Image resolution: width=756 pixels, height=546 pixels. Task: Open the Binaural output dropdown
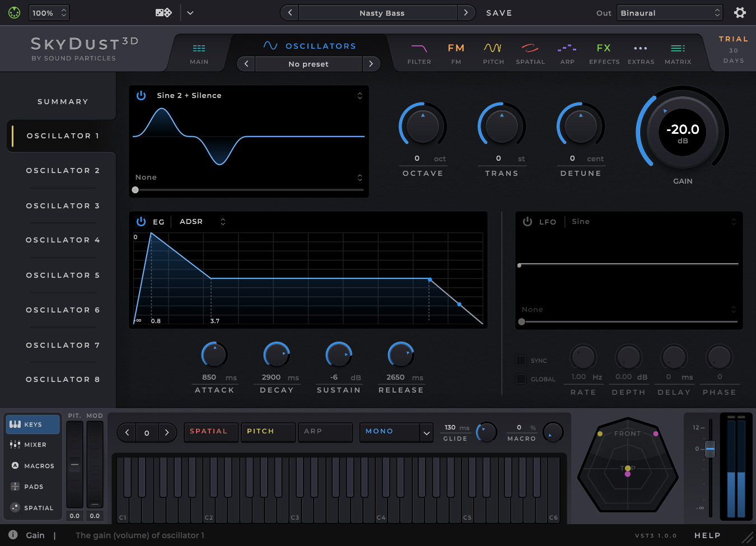pyautogui.click(x=670, y=12)
